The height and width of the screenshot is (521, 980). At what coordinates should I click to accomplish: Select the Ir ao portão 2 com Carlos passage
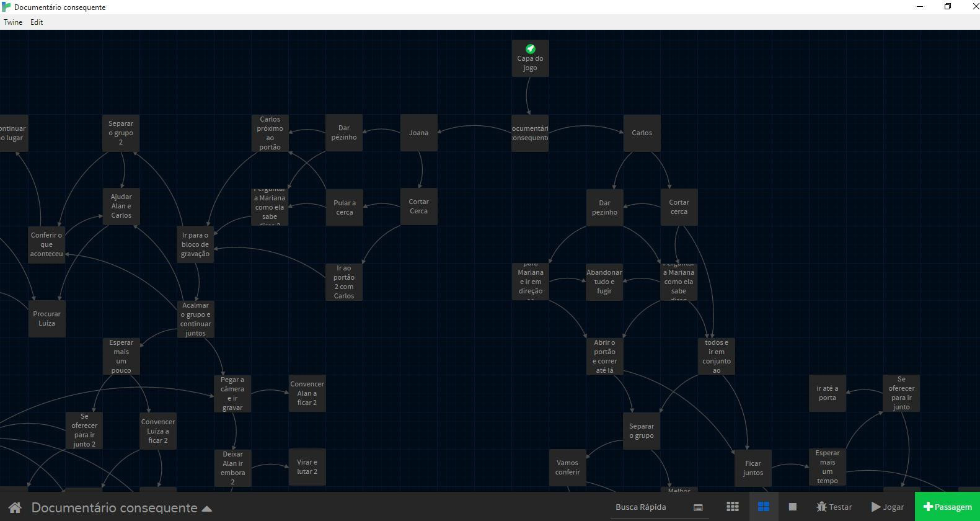(344, 282)
